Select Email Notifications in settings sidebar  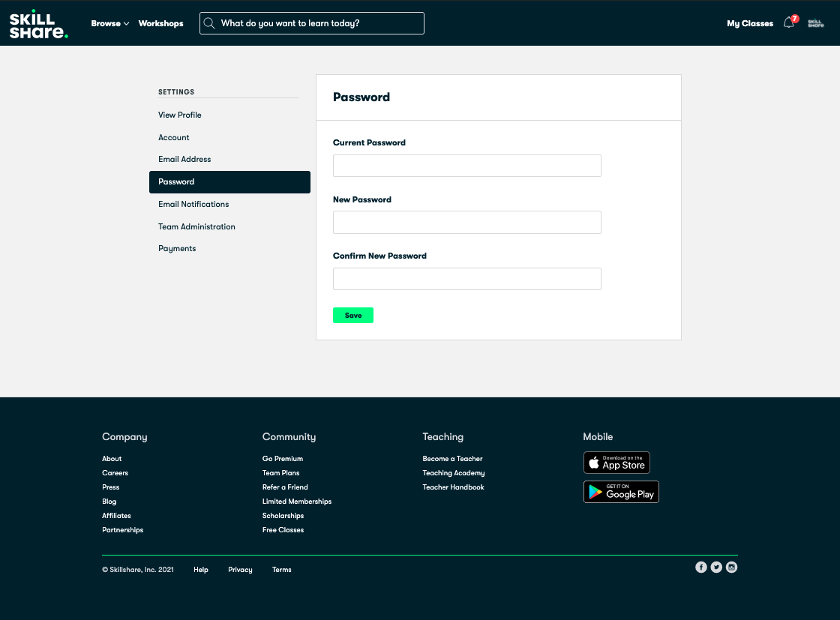(x=193, y=204)
